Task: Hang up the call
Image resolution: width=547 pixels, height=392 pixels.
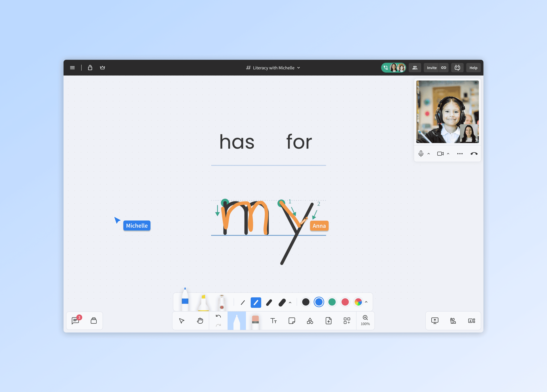Action: (474, 154)
